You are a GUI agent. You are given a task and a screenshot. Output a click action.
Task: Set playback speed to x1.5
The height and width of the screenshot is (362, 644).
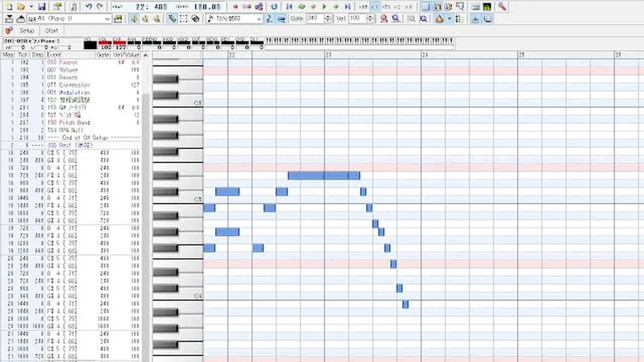[386, 7]
